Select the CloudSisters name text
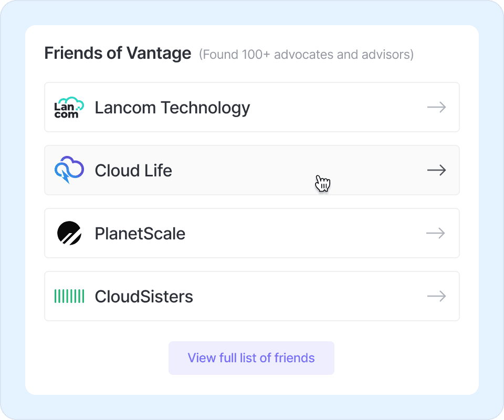This screenshot has height=420, width=504. (144, 297)
